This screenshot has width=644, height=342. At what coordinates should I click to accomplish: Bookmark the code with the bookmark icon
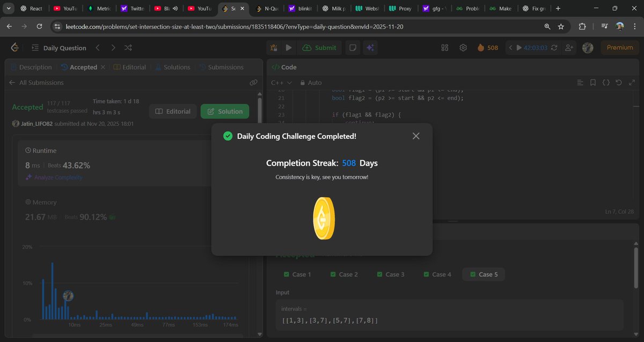[x=592, y=82]
